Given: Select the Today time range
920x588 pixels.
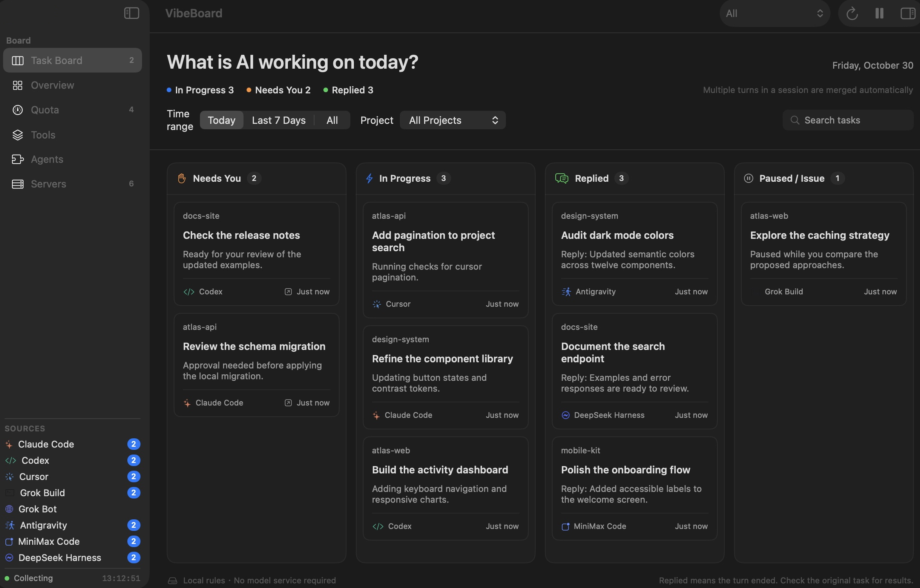Looking at the screenshot, I should coord(222,120).
